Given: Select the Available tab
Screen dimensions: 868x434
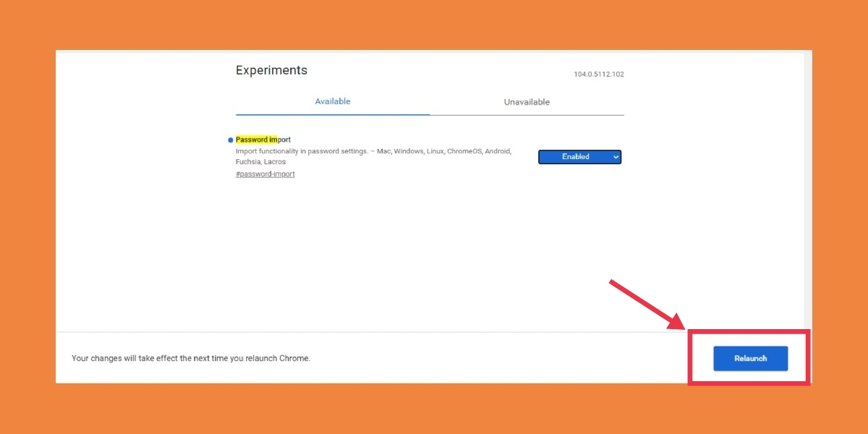Looking at the screenshot, I should click(x=333, y=101).
